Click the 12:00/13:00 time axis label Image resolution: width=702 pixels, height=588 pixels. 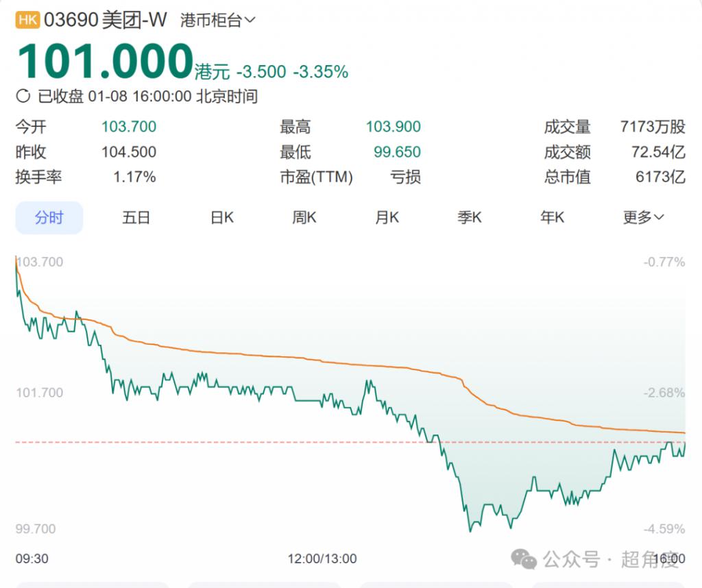pyautogui.click(x=322, y=559)
